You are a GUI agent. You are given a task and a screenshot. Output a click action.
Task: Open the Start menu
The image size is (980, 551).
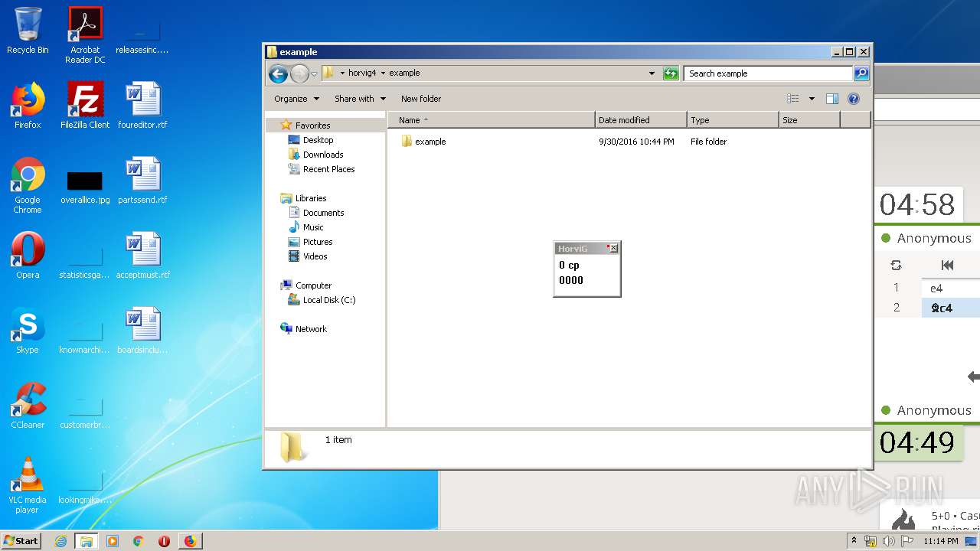coord(21,541)
